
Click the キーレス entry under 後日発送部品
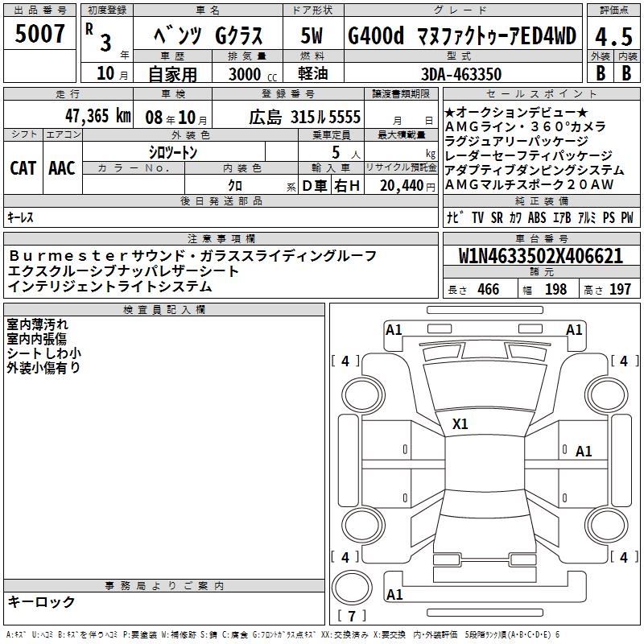click(21, 217)
